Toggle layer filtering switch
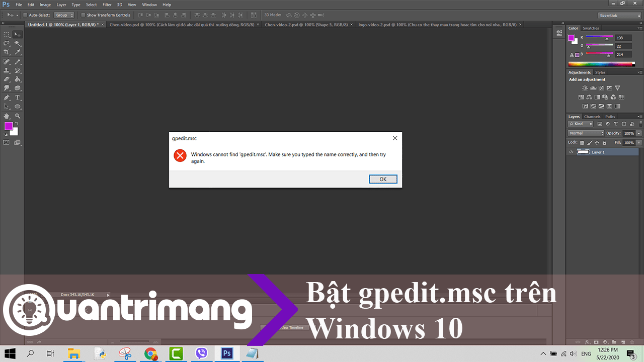Screen dimensions: 644x362 [x=639, y=123]
